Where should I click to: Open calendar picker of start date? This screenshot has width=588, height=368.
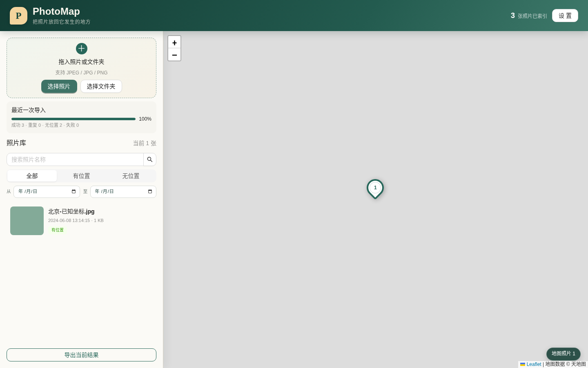tap(73, 191)
